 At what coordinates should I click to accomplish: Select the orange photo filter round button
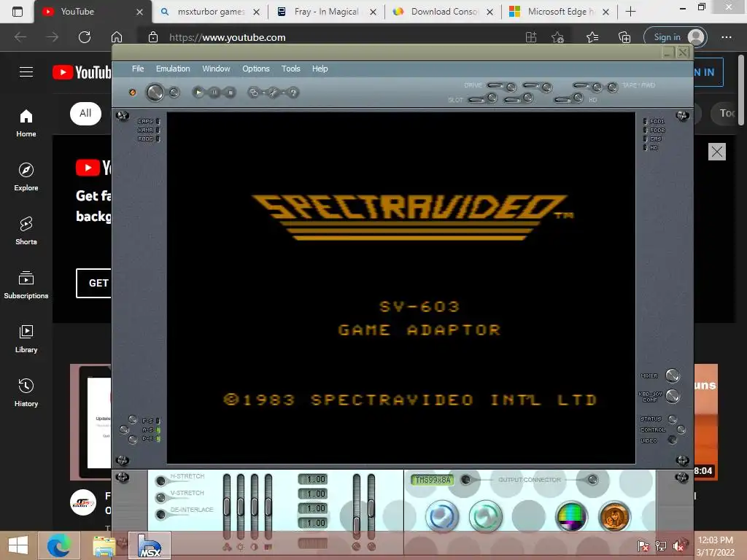tap(614, 517)
